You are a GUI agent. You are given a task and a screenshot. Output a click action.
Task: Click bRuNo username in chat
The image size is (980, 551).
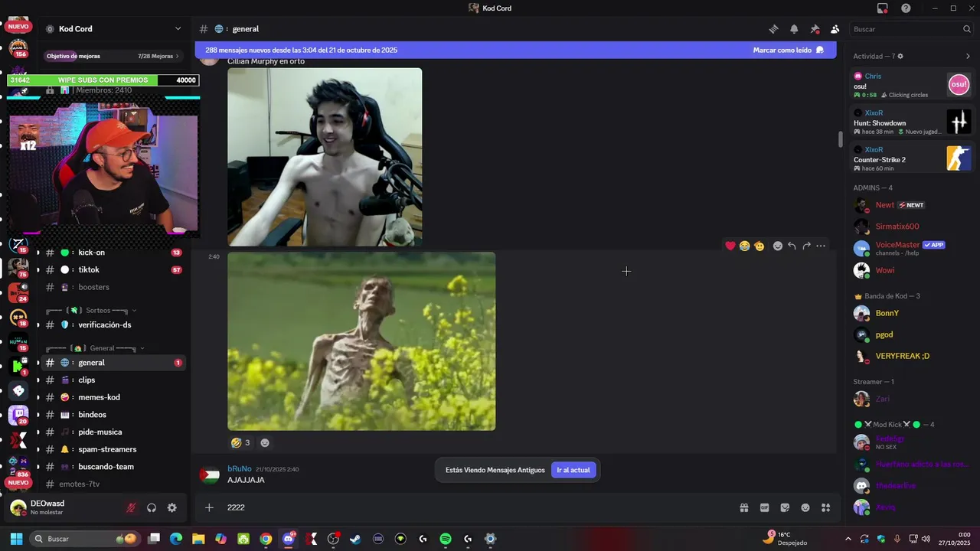coord(240,468)
